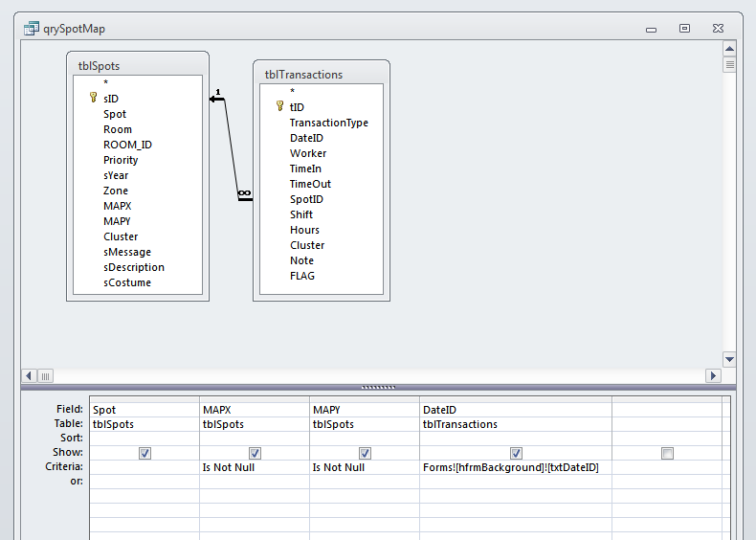Click the 'or' cell for MAPX column
756x540 pixels.
pyautogui.click(x=255, y=482)
